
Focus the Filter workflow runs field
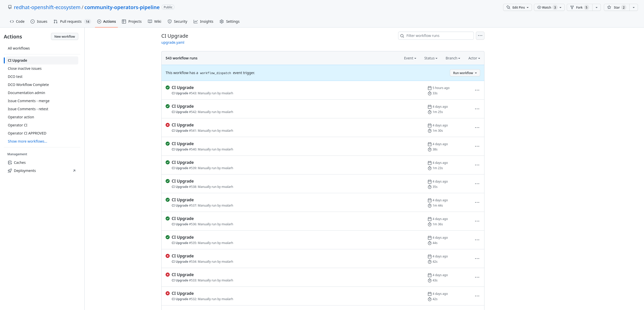click(x=436, y=36)
